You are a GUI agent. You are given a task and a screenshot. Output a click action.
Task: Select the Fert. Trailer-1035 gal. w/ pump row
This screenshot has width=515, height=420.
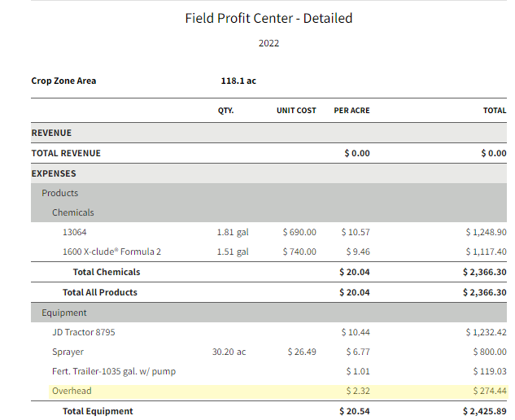point(113,371)
